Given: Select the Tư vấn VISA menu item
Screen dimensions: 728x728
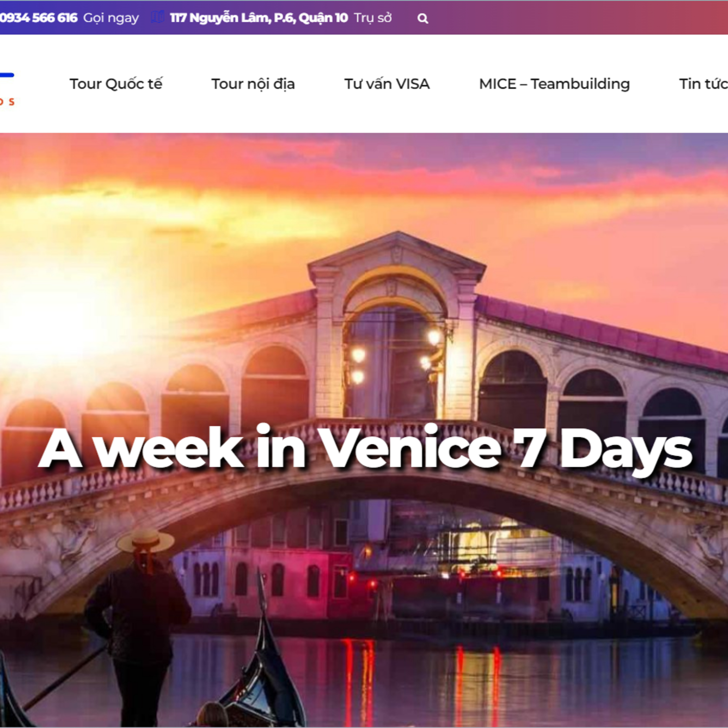Looking at the screenshot, I should [x=387, y=84].
